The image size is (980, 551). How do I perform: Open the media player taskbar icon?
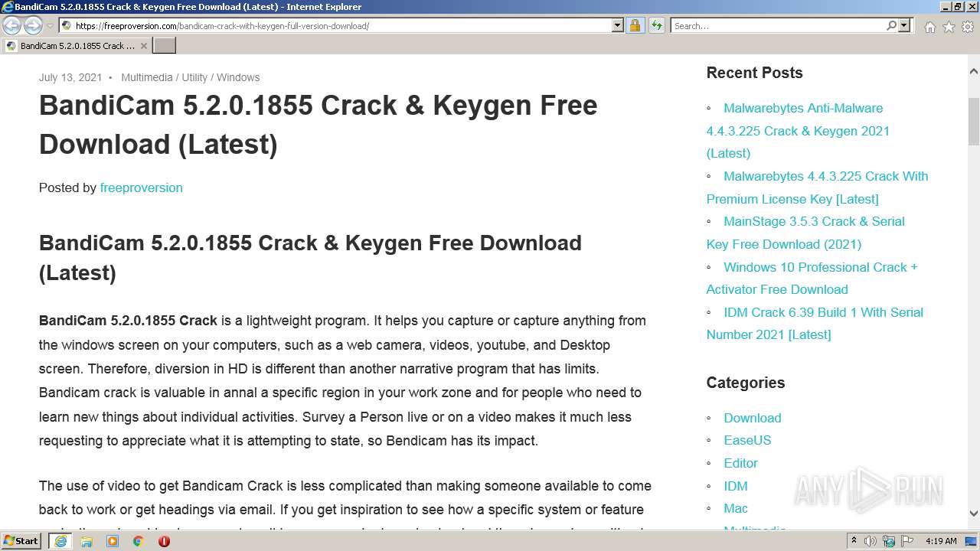pos(113,541)
